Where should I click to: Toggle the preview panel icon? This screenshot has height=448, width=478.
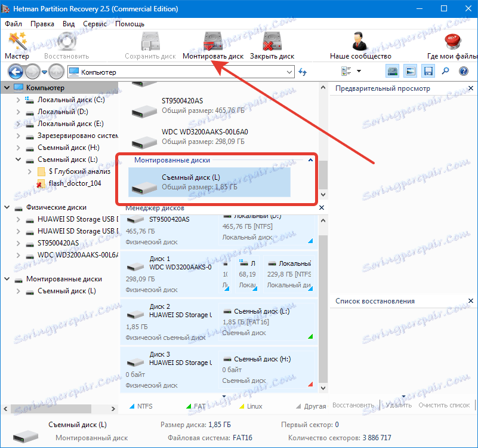click(411, 72)
